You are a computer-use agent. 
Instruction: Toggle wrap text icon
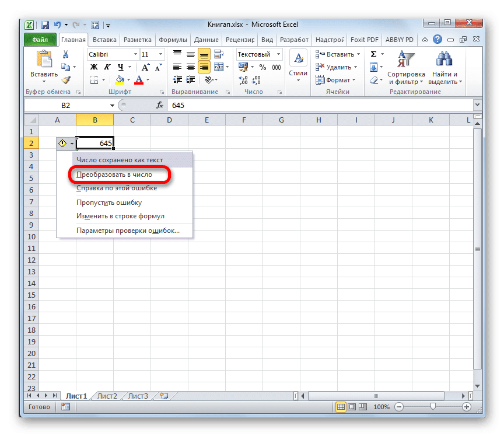(x=219, y=54)
